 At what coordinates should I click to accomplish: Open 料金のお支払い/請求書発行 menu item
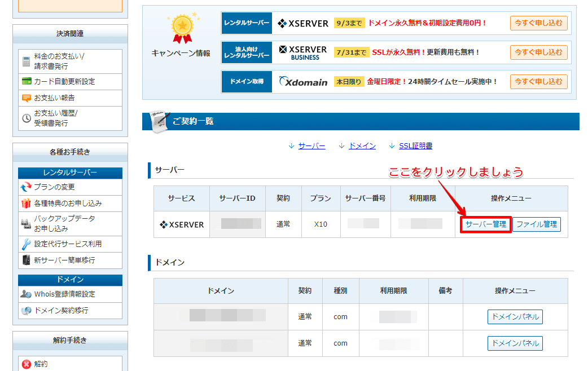70,61
